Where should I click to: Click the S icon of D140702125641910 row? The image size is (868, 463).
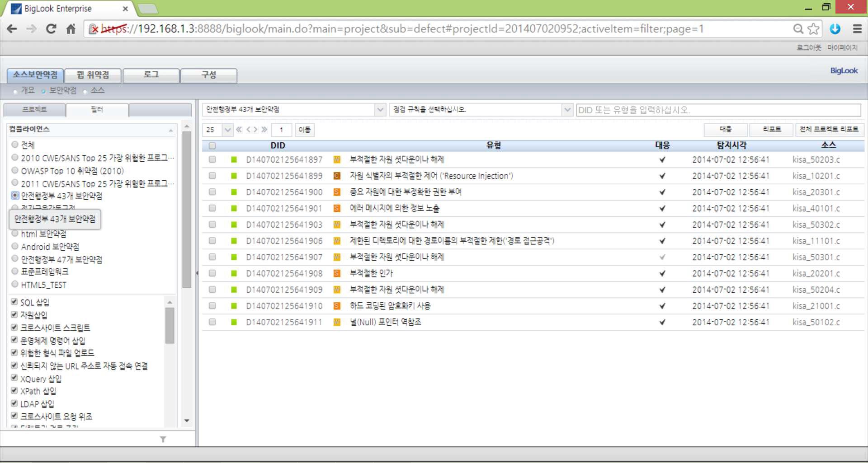(337, 306)
